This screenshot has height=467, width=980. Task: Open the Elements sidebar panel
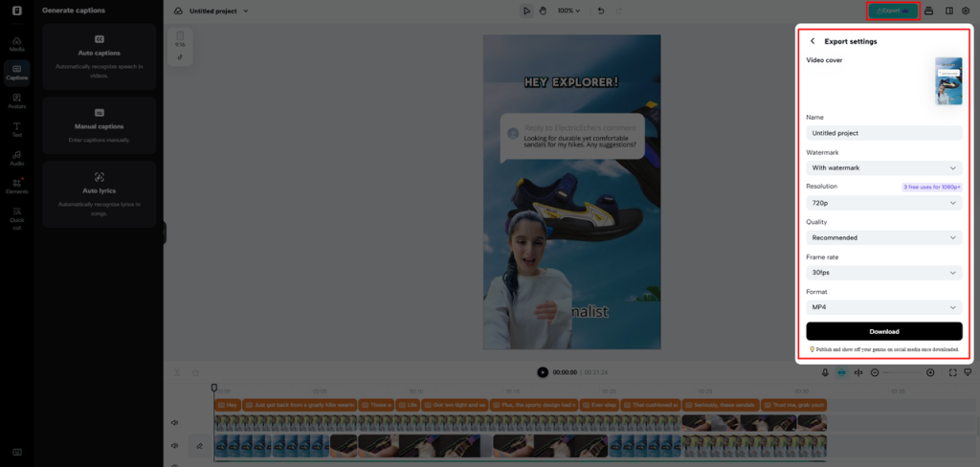point(16,186)
